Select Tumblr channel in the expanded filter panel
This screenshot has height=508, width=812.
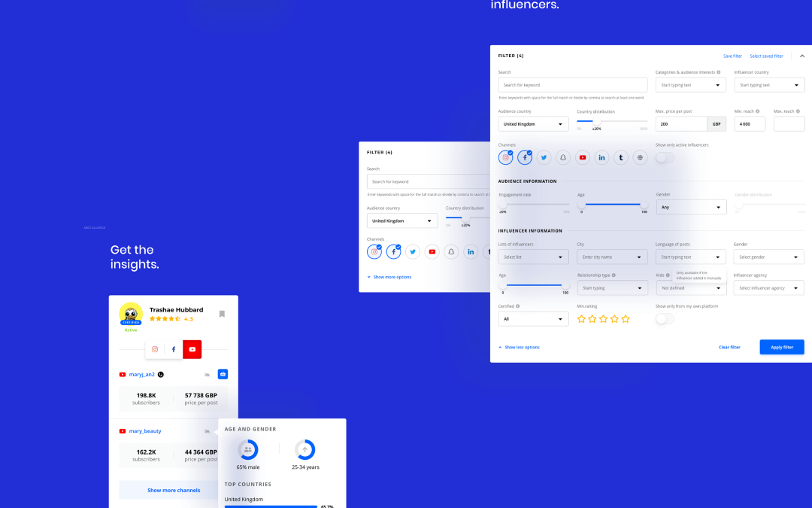[621, 157]
